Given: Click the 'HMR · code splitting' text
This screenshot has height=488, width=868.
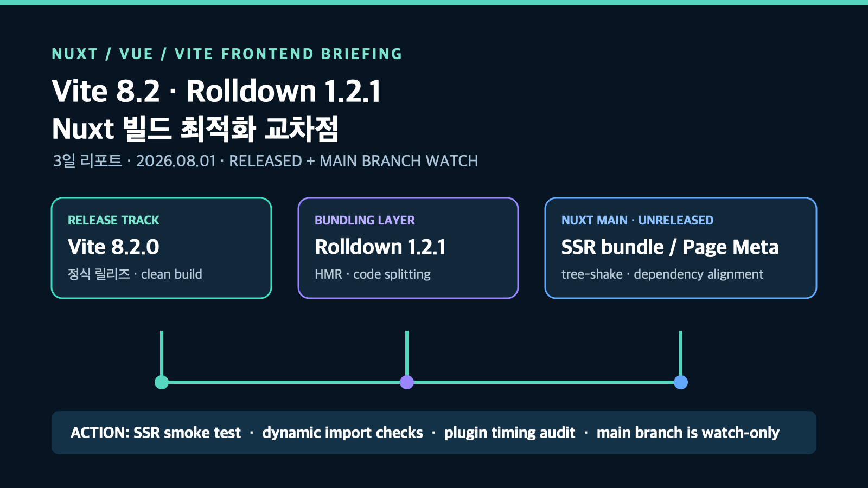Looking at the screenshot, I should click(373, 274).
